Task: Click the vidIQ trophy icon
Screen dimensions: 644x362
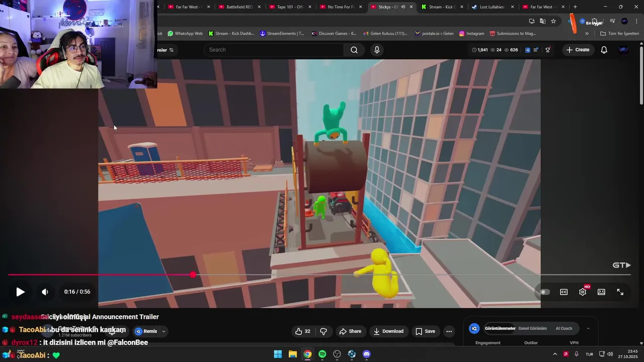Action: pyautogui.click(x=548, y=50)
